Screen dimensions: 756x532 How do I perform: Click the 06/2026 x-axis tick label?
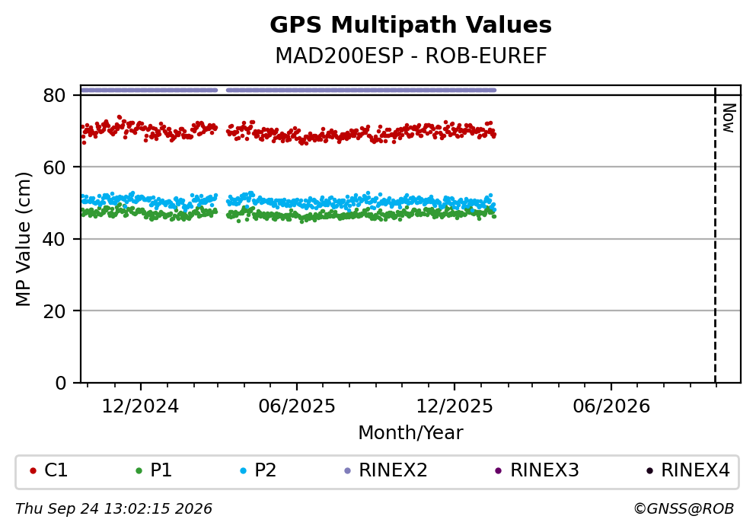click(611, 406)
